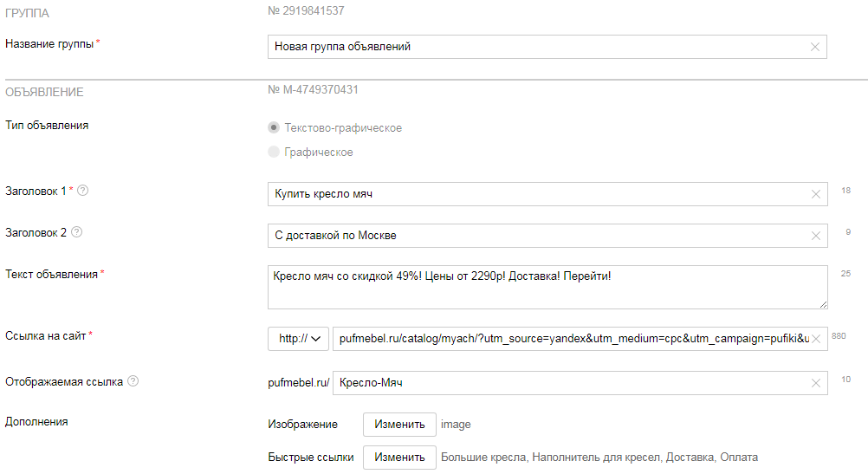Image resolution: width=868 pixels, height=474 pixels.
Task: Click the Кресло-Мяч displayed link field
Action: tap(580, 383)
